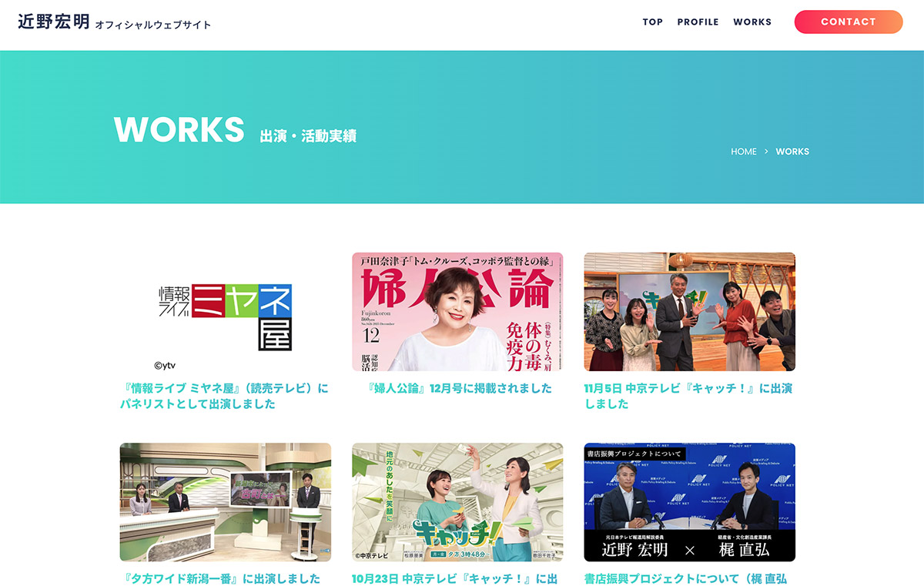The height and width of the screenshot is (586, 924).
Task: Open the 書店振興プロジェクト video thumbnail
Action: click(x=689, y=502)
